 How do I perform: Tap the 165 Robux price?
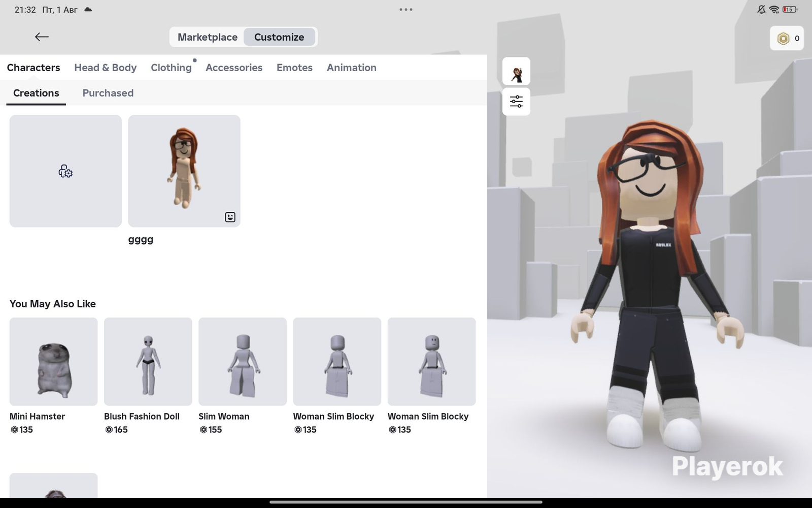point(116,430)
